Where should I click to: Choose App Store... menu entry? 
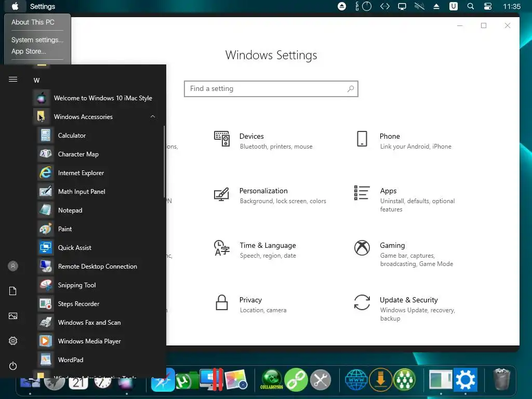coord(29,51)
